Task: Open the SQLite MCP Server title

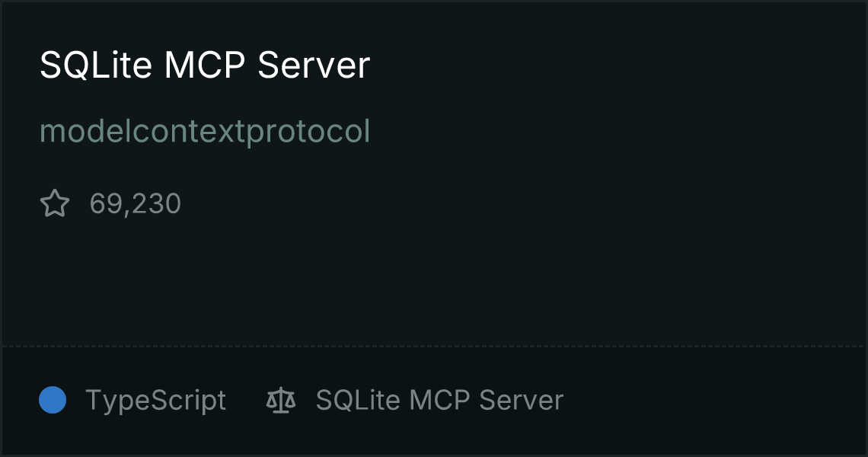Action: pyautogui.click(x=205, y=66)
